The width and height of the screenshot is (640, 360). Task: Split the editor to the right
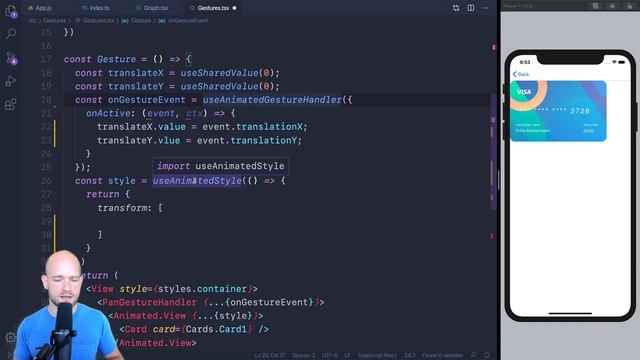click(471, 8)
